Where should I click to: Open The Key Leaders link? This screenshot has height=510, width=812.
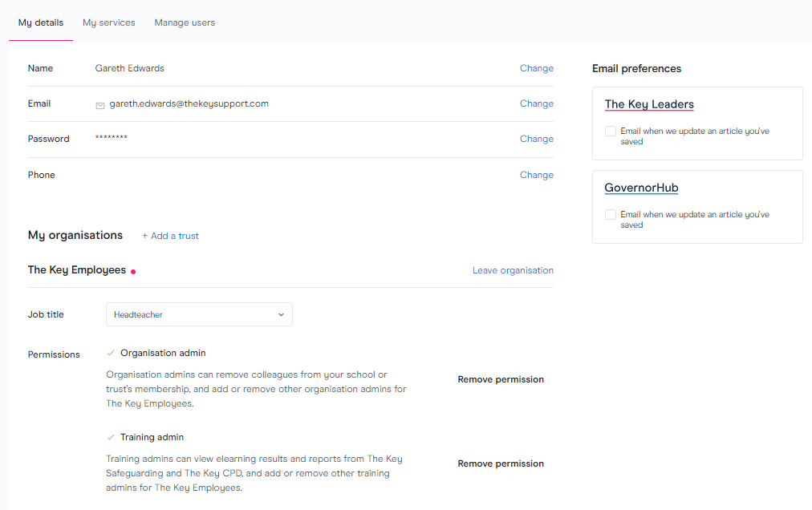[x=649, y=104]
